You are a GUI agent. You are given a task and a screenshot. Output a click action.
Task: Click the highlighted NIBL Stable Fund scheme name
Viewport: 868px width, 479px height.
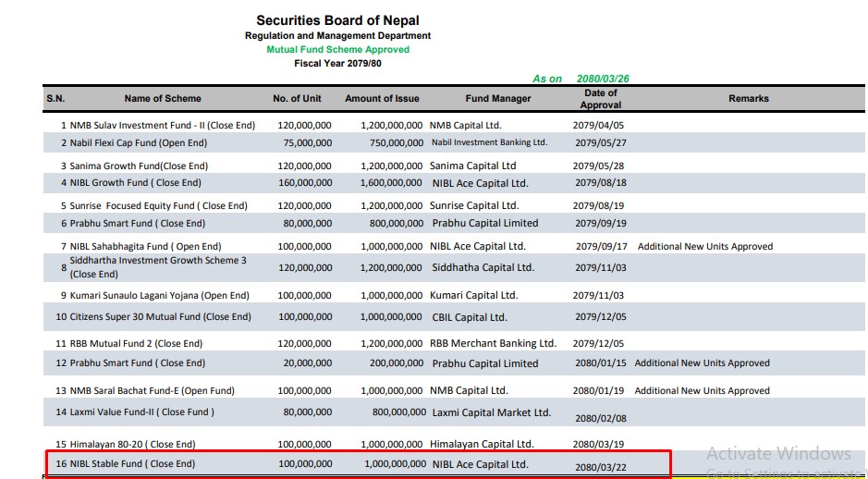coord(132,464)
